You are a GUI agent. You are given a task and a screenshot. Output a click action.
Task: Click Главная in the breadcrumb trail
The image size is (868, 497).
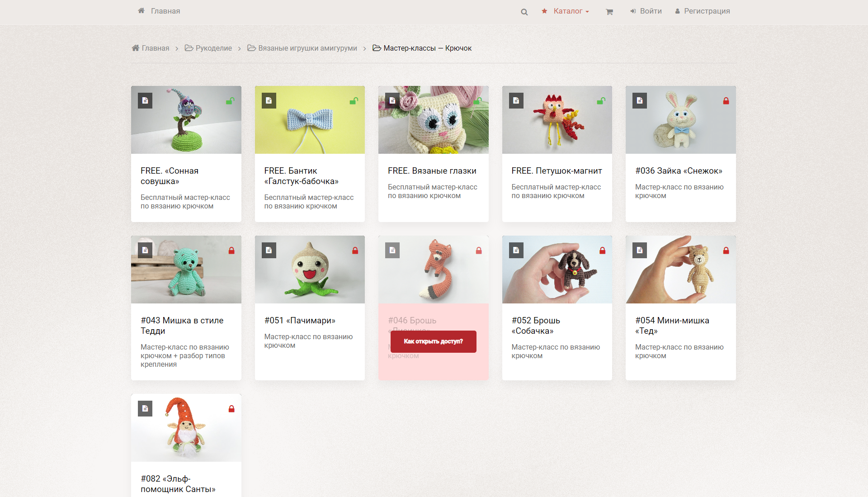click(151, 48)
